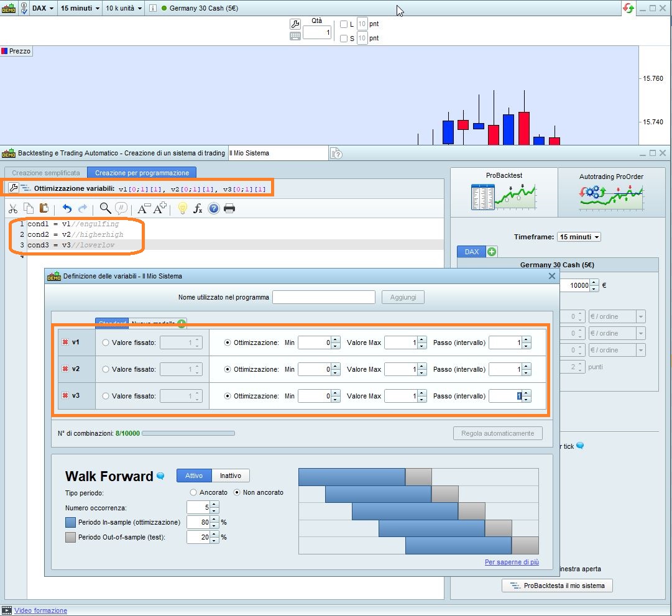This screenshot has height=616, width=672.
Task: Select Valore fissato for v3
Action: (x=106, y=396)
